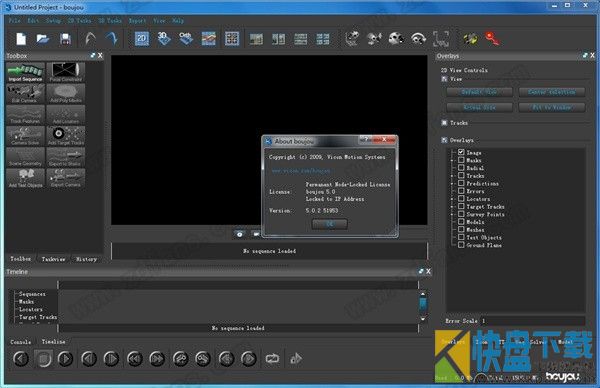Click the stop transport button

pos(43,359)
